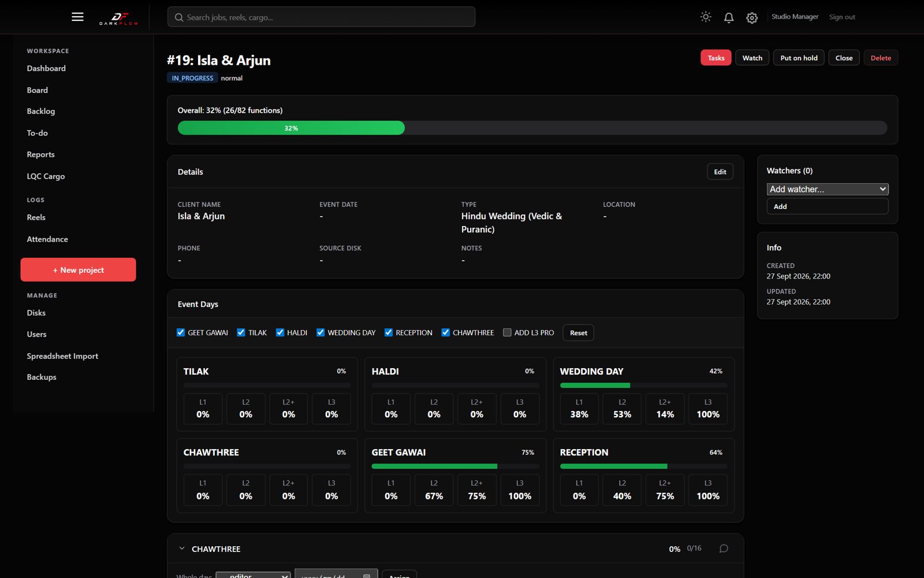Open the Attendance log

point(47,239)
